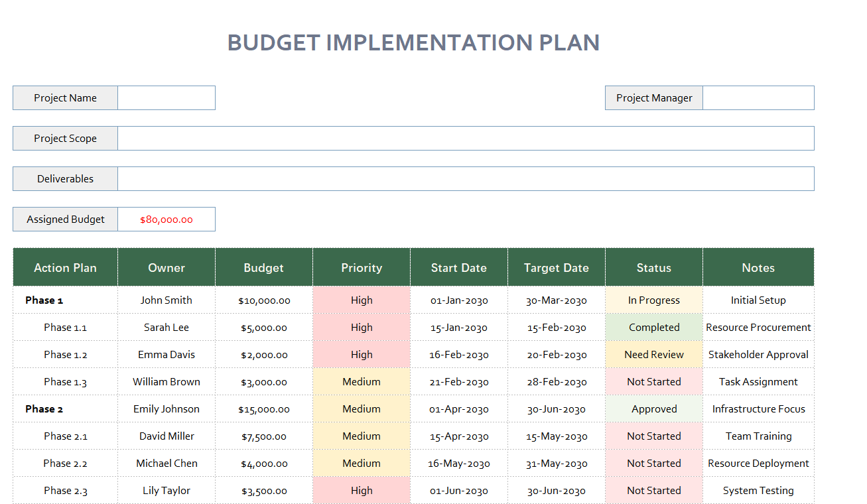The image size is (867, 504).
Task: Select the 30-Mar-2030 target date
Action: click(x=557, y=300)
